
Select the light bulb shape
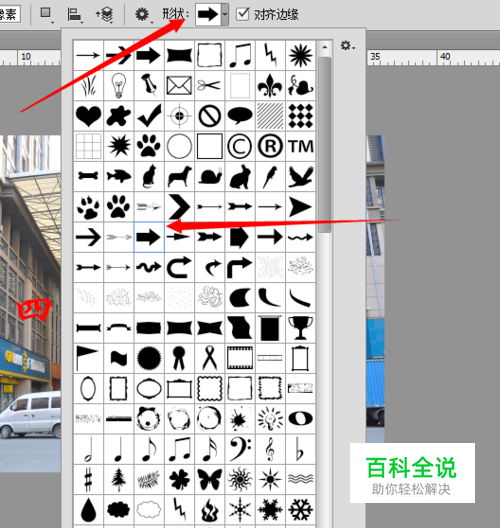tap(119, 86)
